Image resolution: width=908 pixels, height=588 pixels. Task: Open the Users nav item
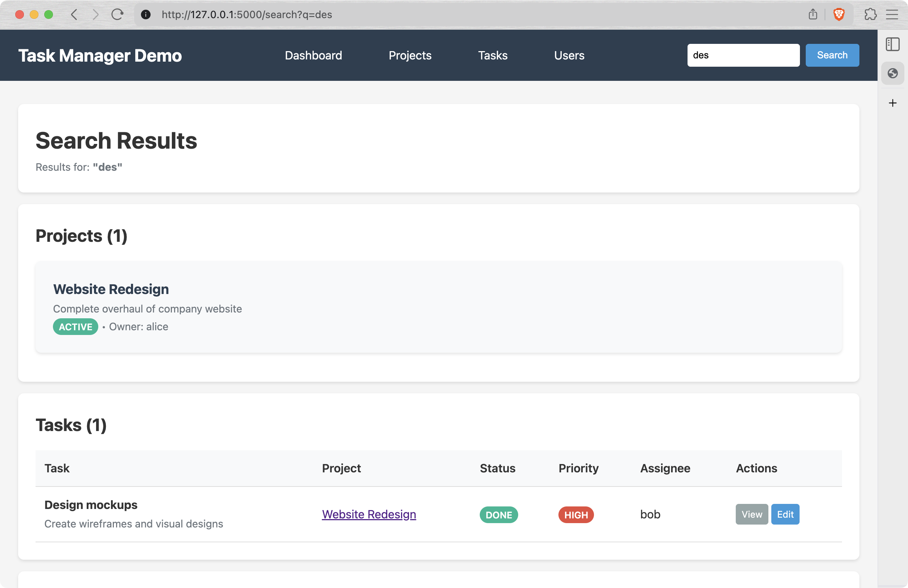[569, 55]
